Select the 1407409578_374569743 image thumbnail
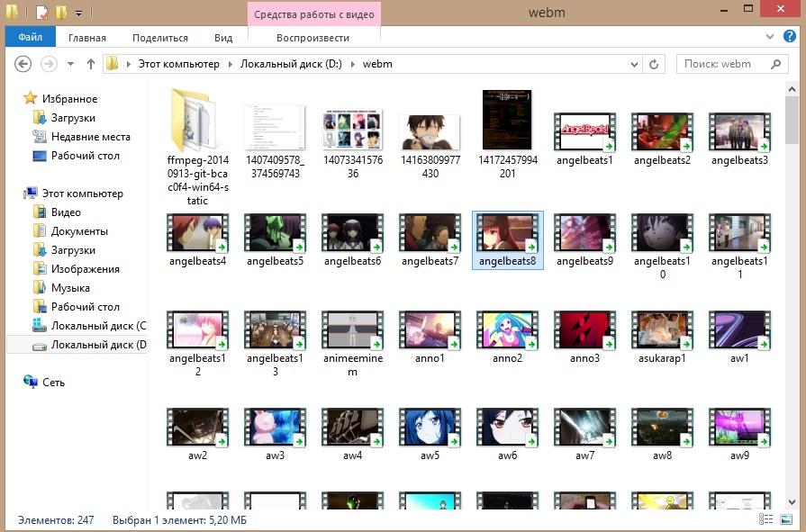The width and height of the screenshot is (806, 532). coord(275,127)
